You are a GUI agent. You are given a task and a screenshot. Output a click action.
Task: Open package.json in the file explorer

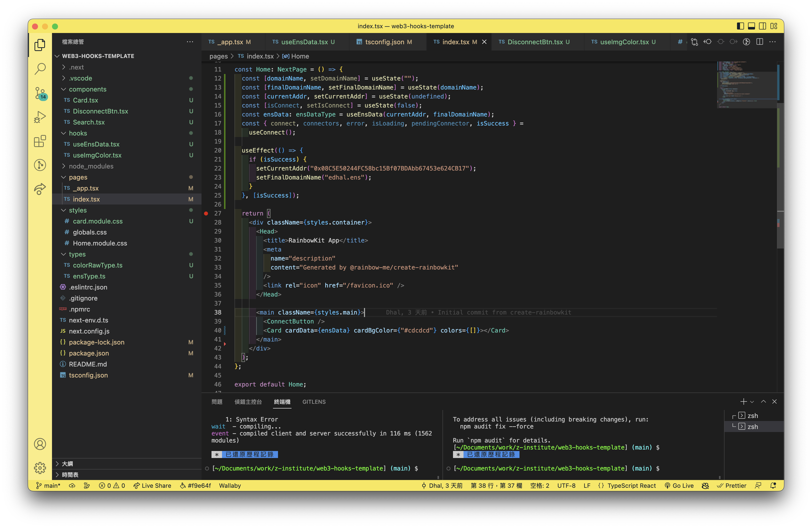(x=89, y=353)
